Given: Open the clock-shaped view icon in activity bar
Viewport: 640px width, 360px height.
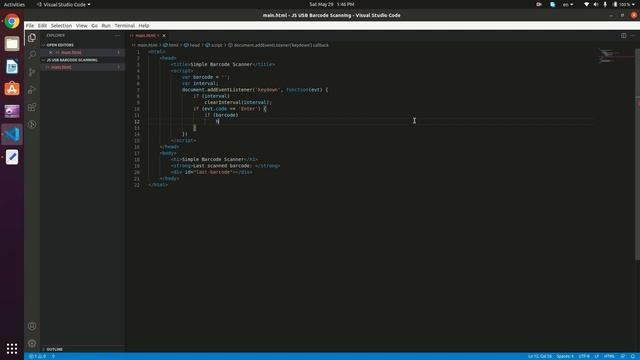Looking at the screenshot, I should [32, 124].
